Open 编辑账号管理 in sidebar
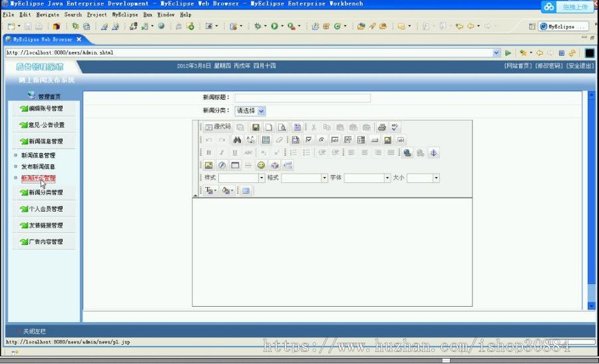Viewport: 599px width, 364px height. (x=46, y=108)
